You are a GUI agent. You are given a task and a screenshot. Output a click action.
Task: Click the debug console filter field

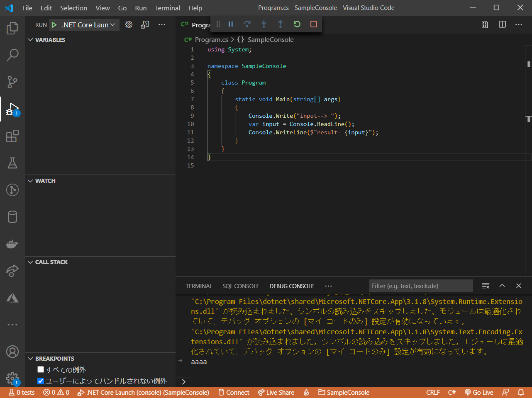(421, 286)
